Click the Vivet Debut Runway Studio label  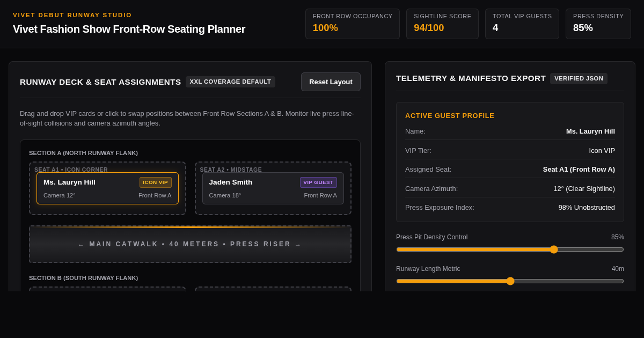[72, 15]
